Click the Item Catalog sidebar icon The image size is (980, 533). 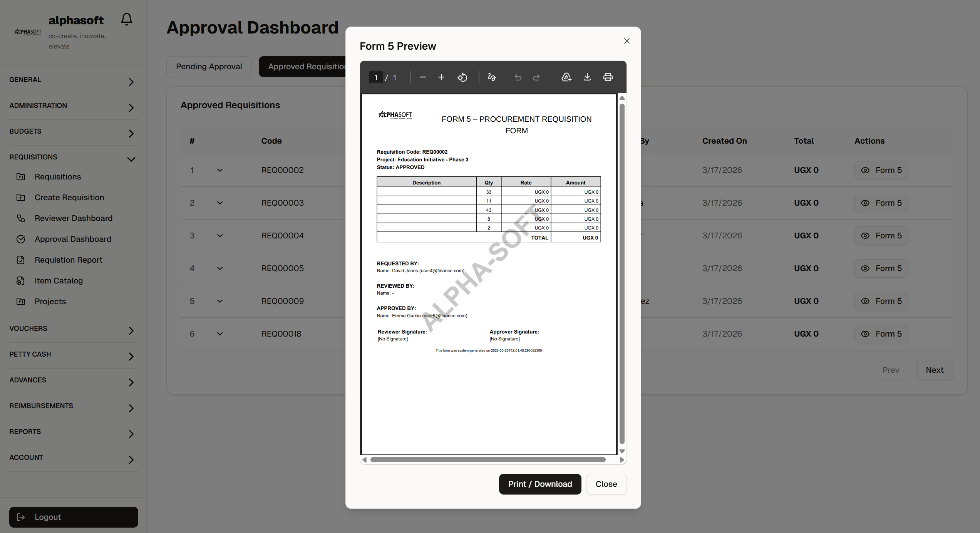point(21,280)
